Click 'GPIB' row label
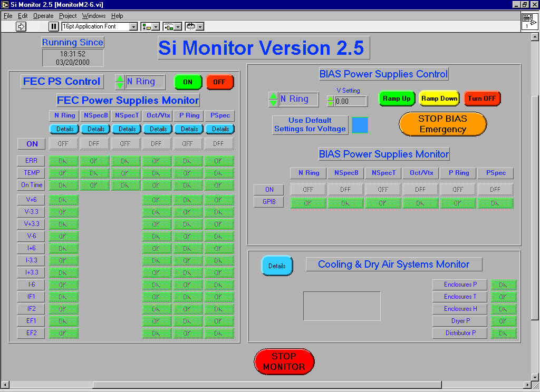 pyautogui.click(x=269, y=202)
